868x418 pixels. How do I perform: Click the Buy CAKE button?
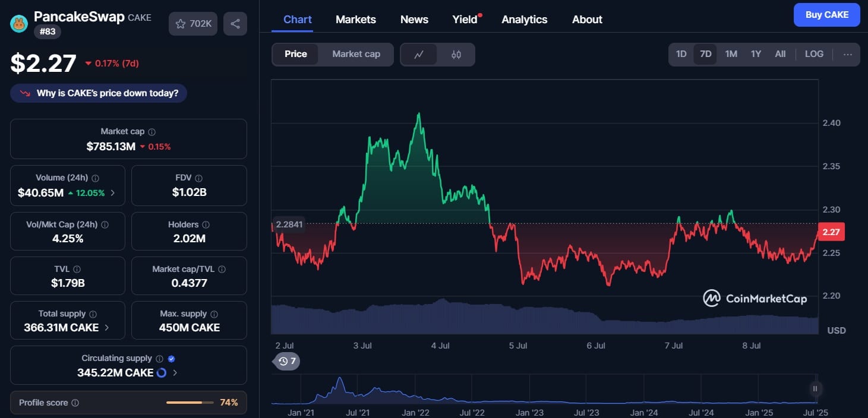[827, 15]
